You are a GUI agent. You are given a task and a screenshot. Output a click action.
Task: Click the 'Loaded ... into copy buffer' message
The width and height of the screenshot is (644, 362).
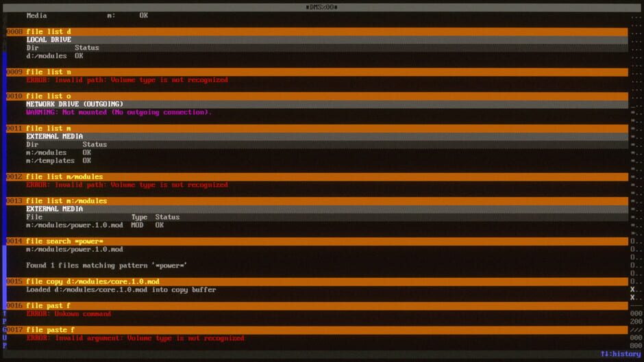click(121, 289)
